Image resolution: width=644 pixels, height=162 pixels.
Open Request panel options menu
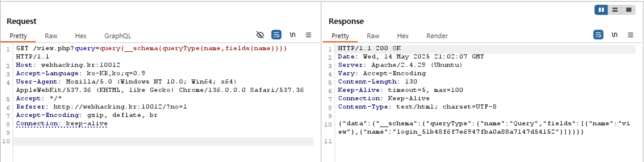[x=309, y=35]
